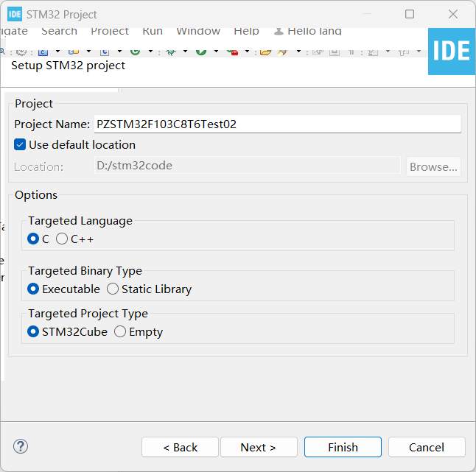Proceed with the Next > button
Viewport: 476px width, 472px height.
[259, 447]
